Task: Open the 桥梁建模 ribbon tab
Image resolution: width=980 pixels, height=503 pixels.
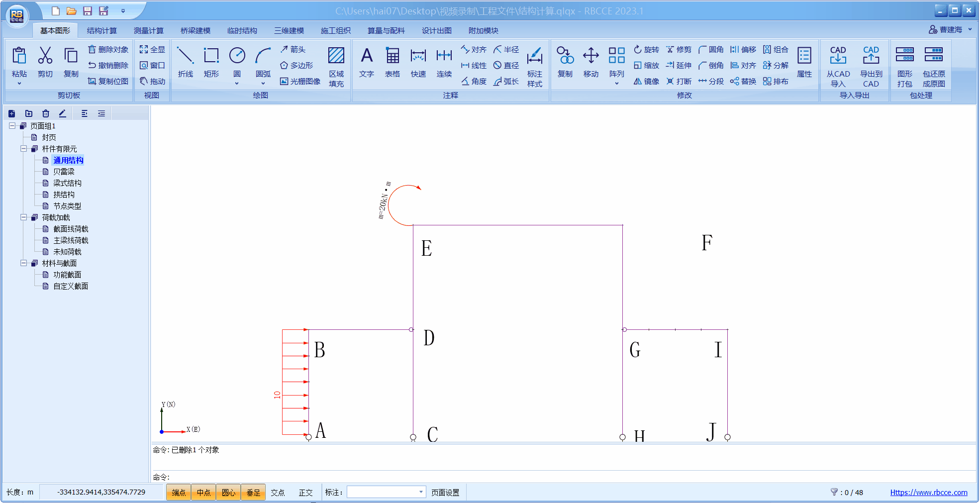Action: tap(195, 30)
